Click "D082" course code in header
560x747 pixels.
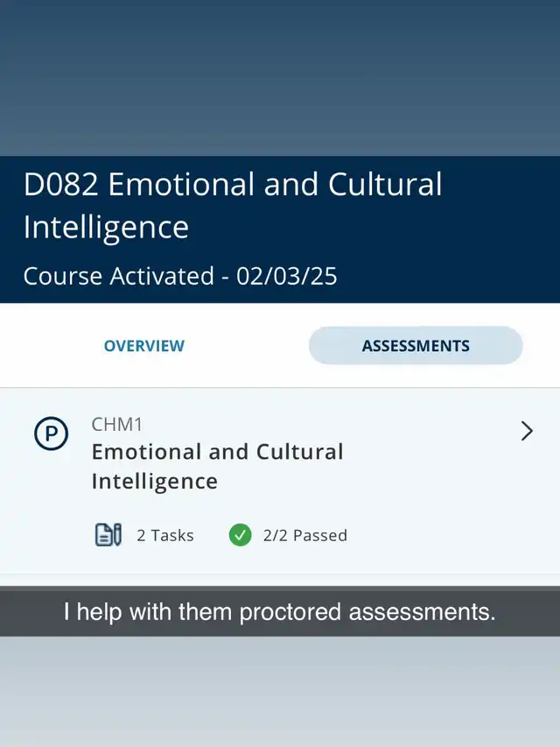coord(60,184)
